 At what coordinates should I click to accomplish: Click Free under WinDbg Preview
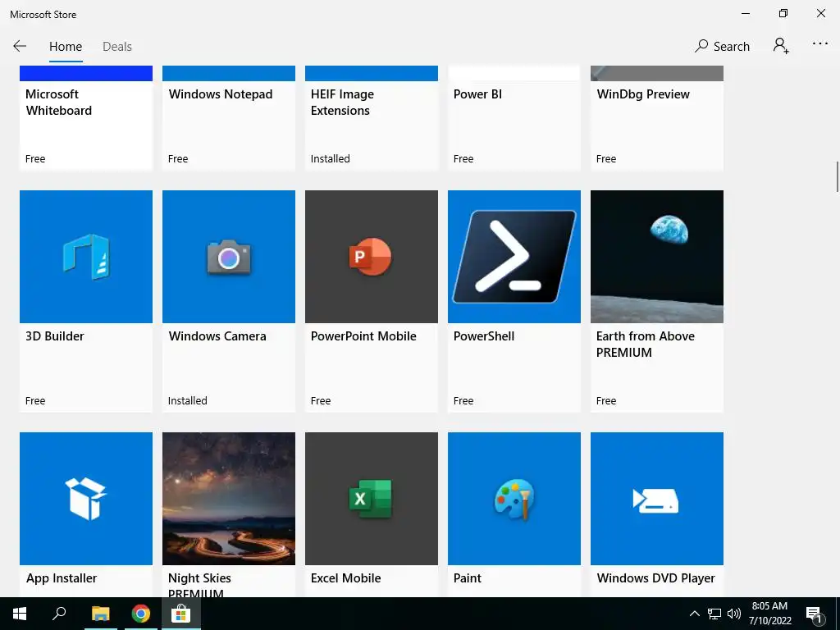[x=606, y=158]
